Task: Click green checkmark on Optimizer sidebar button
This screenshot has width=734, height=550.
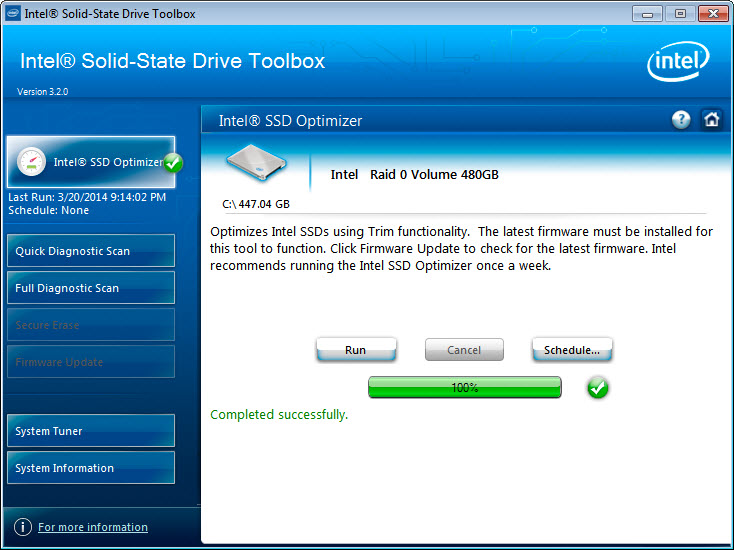Action: pyautogui.click(x=173, y=163)
